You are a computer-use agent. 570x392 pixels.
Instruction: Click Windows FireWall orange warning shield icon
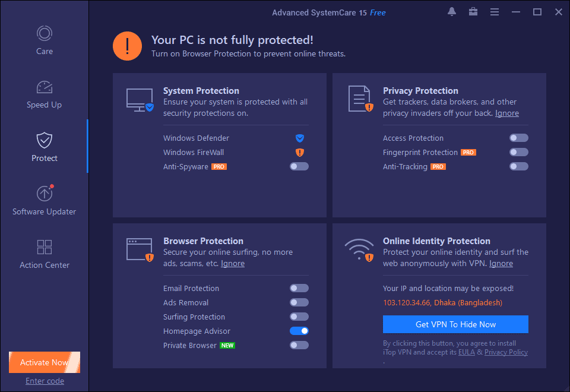pos(299,153)
